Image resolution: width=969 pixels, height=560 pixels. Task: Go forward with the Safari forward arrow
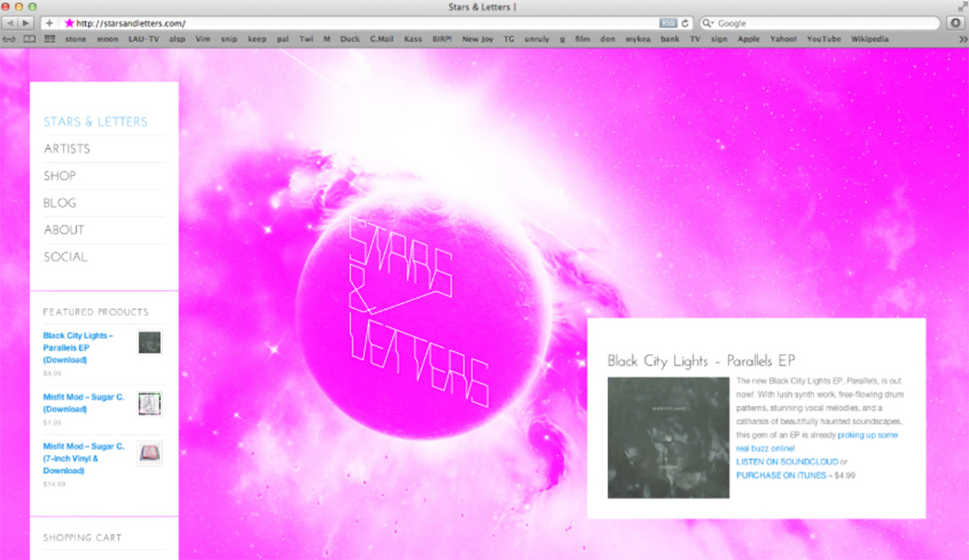tap(27, 23)
